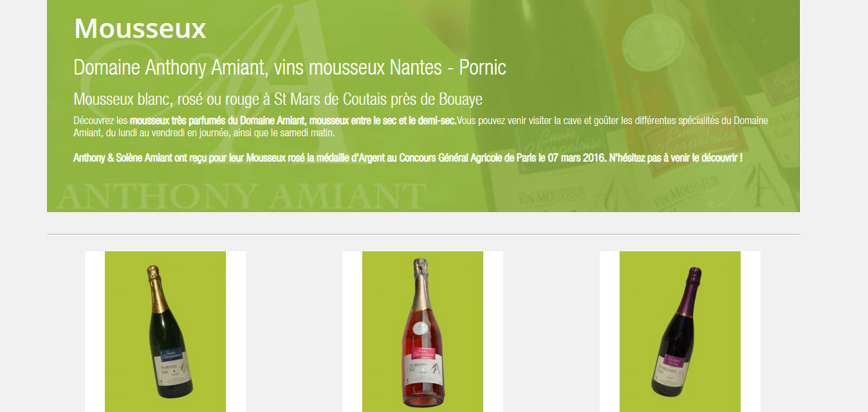The width and height of the screenshot is (868, 412).
Task: Open the rosé sparkling wine bottle thumbnail
Action: (423, 332)
